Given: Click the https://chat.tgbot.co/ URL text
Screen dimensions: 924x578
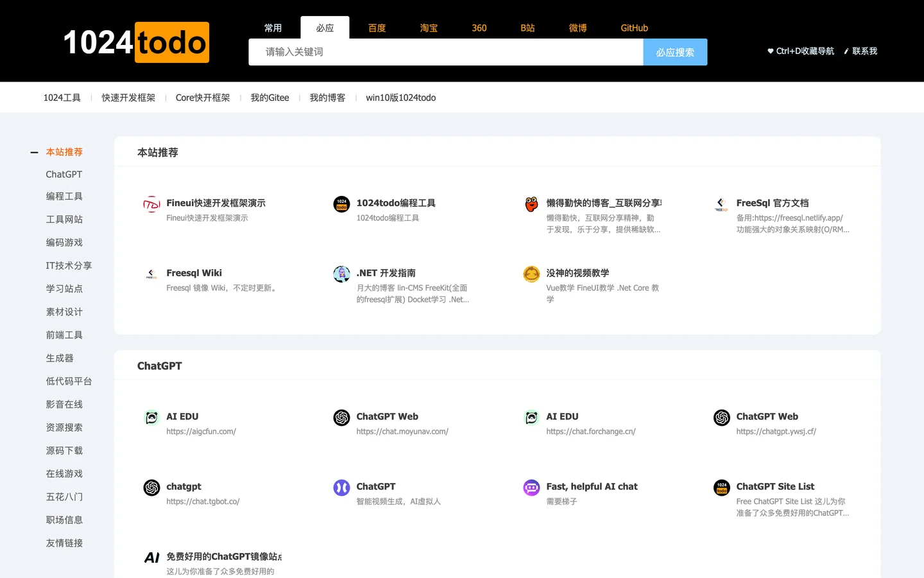Looking at the screenshot, I should (203, 502).
